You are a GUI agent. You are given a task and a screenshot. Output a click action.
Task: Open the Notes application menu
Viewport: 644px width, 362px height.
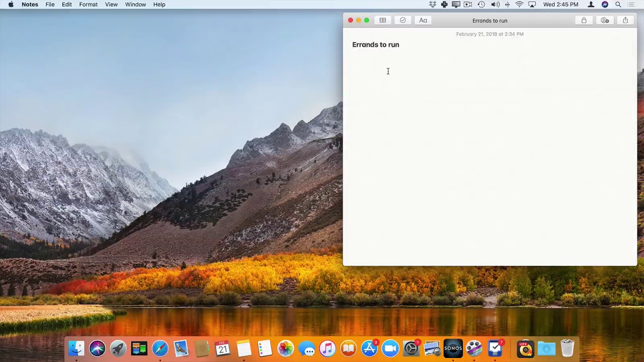point(30,5)
